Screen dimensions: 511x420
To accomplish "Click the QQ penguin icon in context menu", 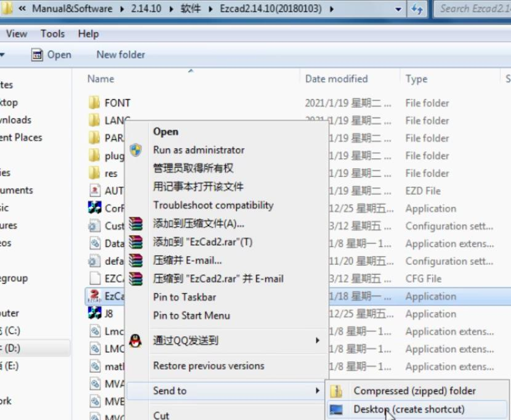I will 135,341.
